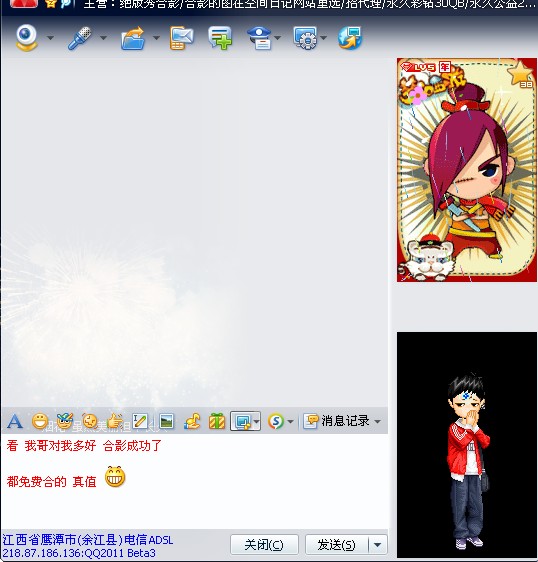Image resolution: width=538 pixels, height=562 pixels.
Task: Click the blue badge icon beside the star
Action: pos(67,4)
